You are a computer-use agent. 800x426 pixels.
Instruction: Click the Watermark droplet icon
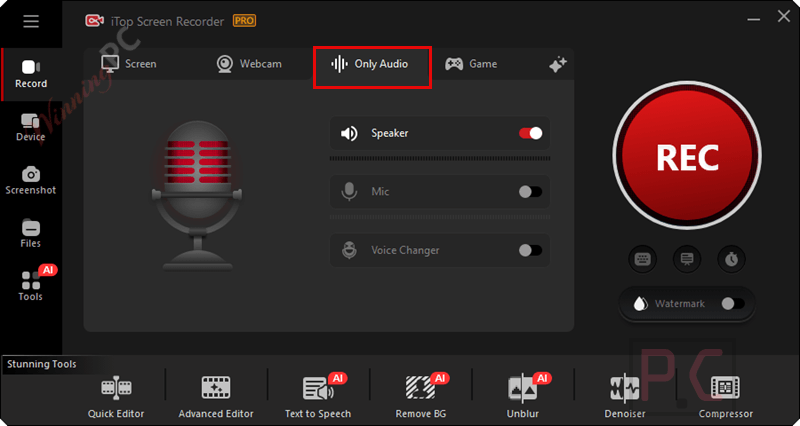639,304
